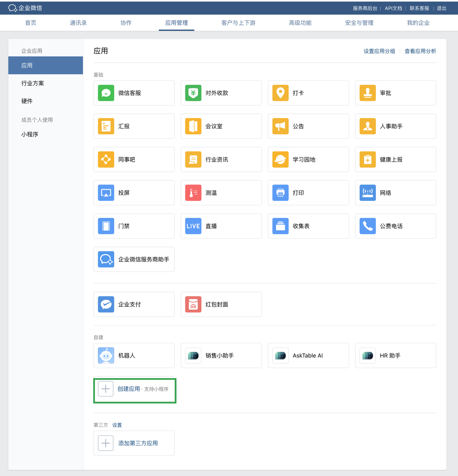Click the 对外收款 shield icon
Screen dimensions: 458x476
point(193,93)
